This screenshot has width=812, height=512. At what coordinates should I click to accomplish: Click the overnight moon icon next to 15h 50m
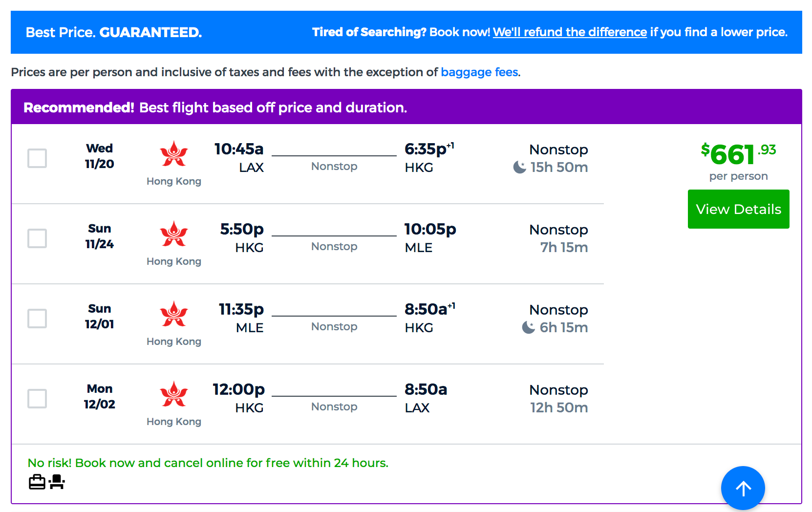point(519,168)
